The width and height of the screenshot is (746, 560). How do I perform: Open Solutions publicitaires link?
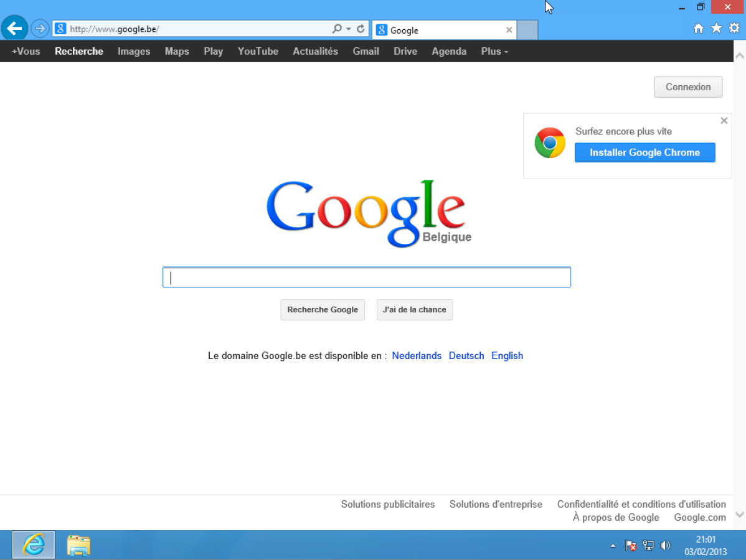pos(388,505)
